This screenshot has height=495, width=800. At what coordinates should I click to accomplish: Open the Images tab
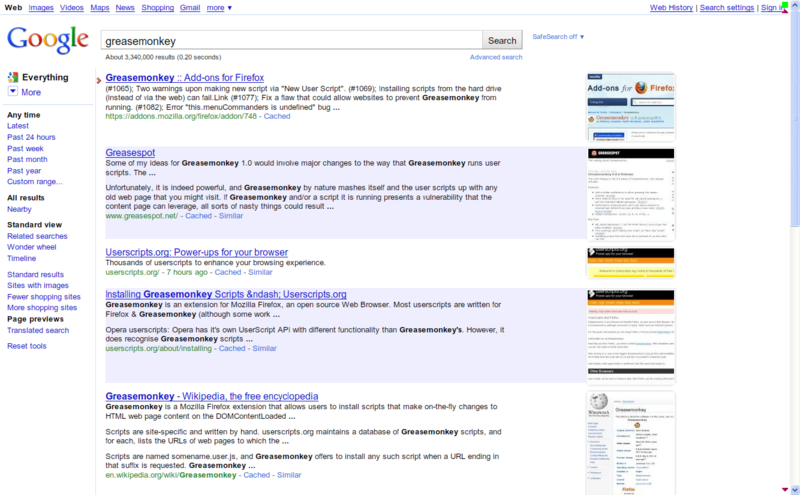click(x=41, y=8)
